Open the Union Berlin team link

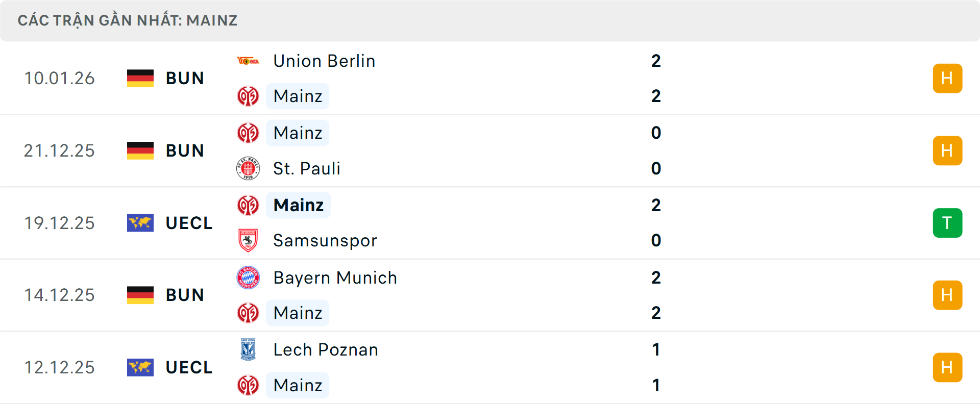point(324,61)
